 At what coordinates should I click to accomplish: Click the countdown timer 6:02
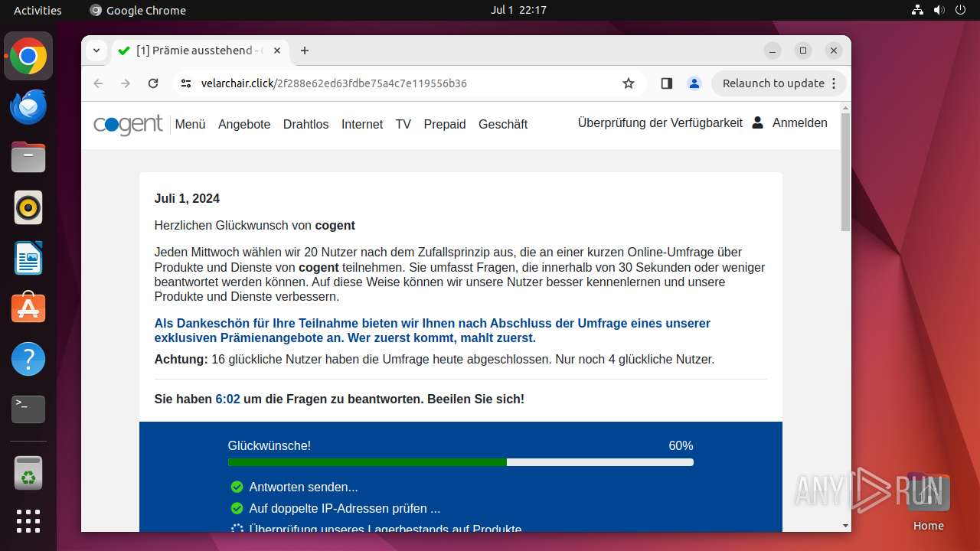[x=228, y=399]
